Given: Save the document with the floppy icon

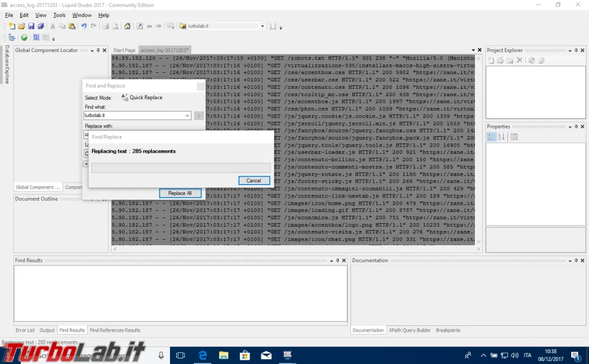Looking at the screenshot, I should click(x=31, y=26).
